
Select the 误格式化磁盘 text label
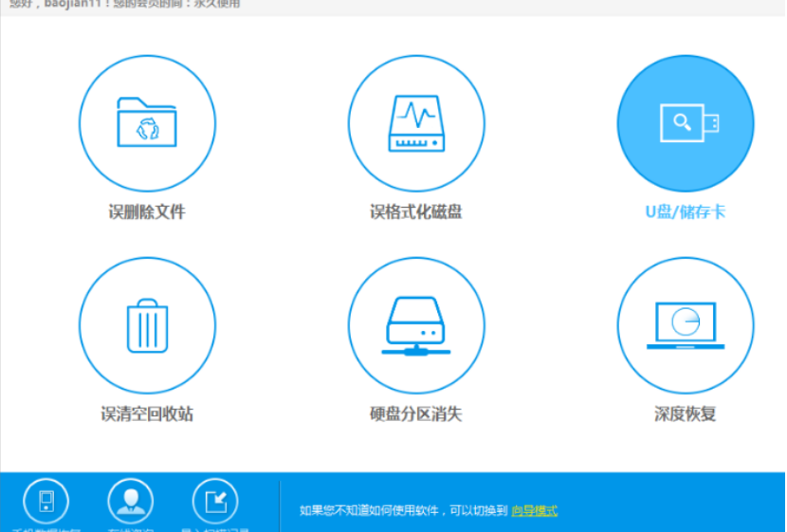pyautogui.click(x=416, y=211)
